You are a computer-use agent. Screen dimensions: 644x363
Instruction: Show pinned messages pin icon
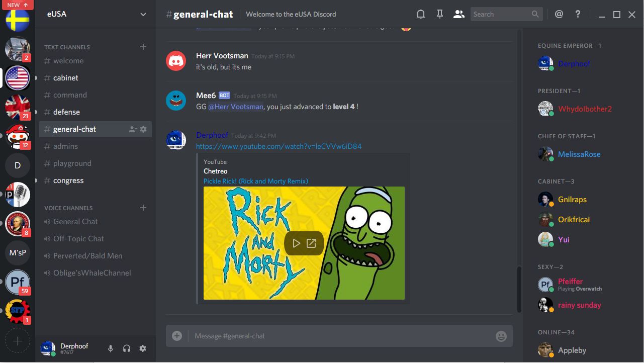(x=440, y=14)
